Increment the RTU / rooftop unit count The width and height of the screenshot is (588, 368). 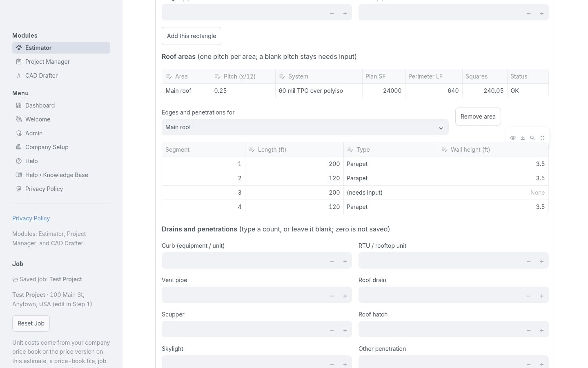pyautogui.click(x=542, y=262)
